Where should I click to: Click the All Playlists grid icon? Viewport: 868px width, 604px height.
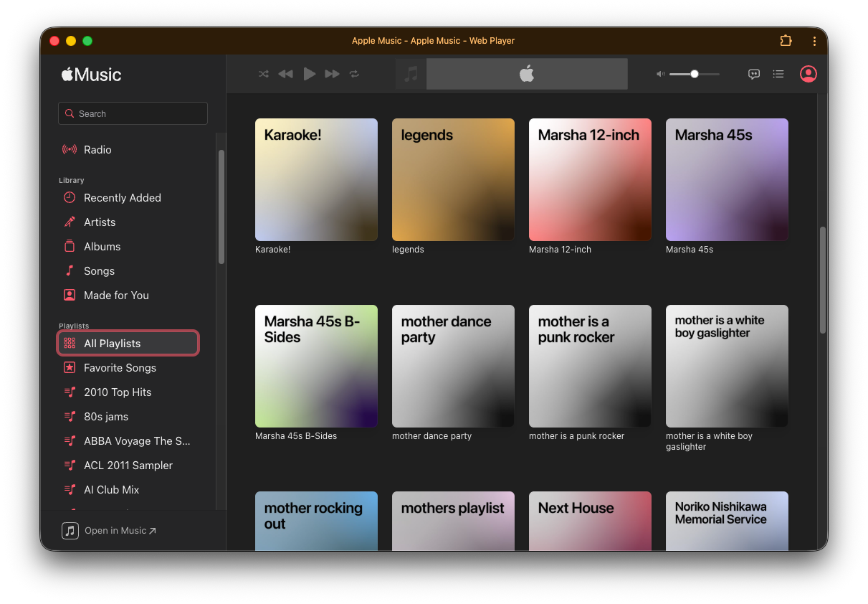point(70,344)
